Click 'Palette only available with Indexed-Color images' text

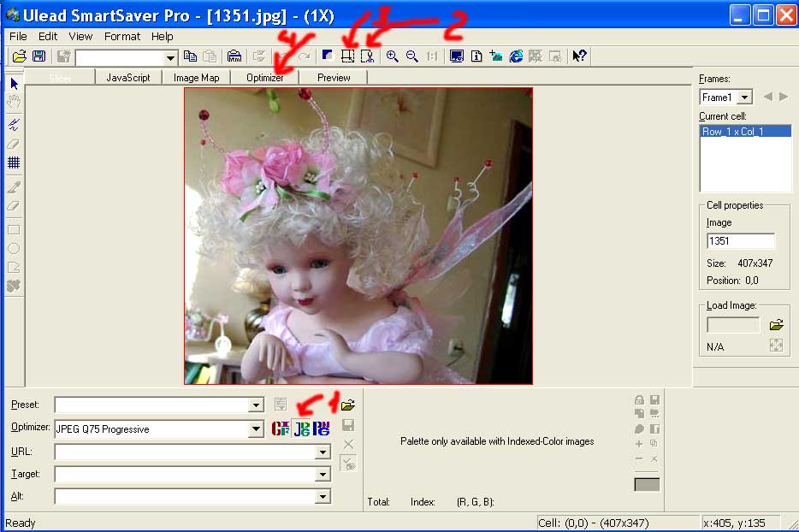pos(497,441)
